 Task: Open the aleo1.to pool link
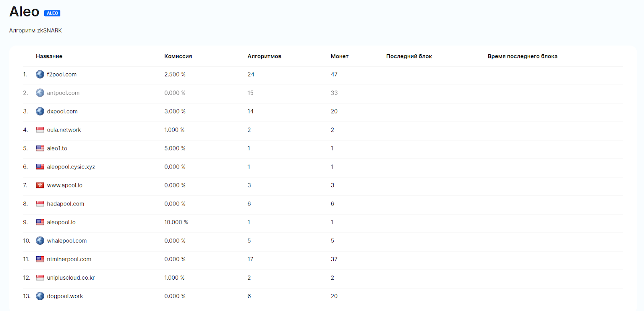57,148
